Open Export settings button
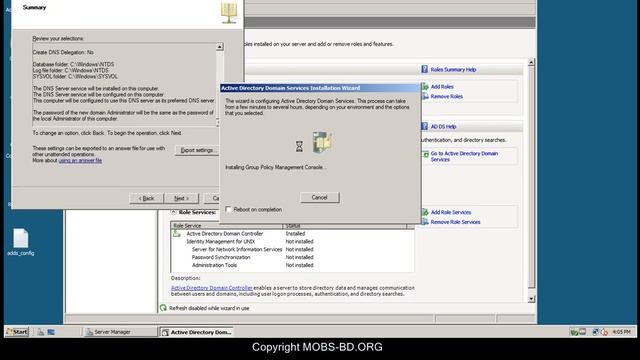 [x=197, y=150]
